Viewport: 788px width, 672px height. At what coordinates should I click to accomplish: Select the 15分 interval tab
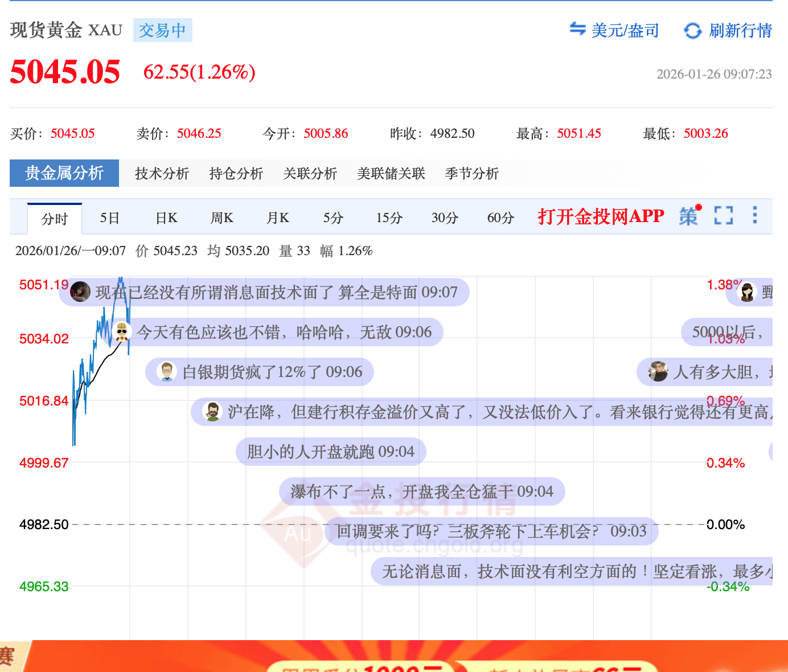pos(389,218)
